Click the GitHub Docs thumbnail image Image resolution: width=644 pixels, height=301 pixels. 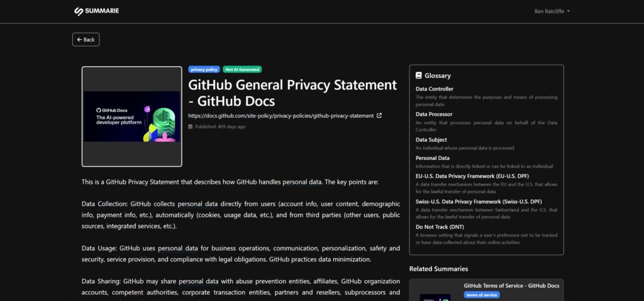[132, 116]
